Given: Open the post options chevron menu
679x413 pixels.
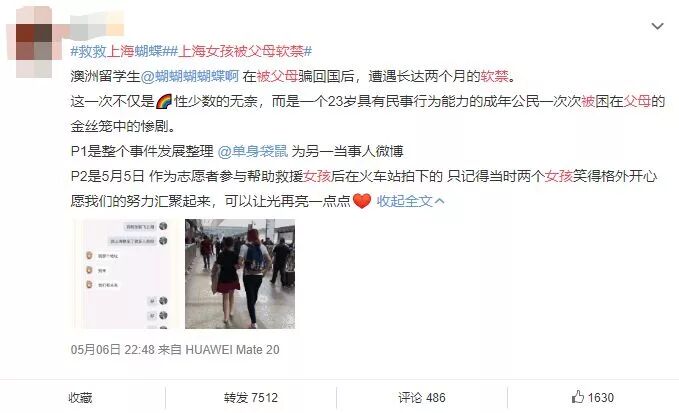Looking at the screenshot, I should [x=657, y=26].
